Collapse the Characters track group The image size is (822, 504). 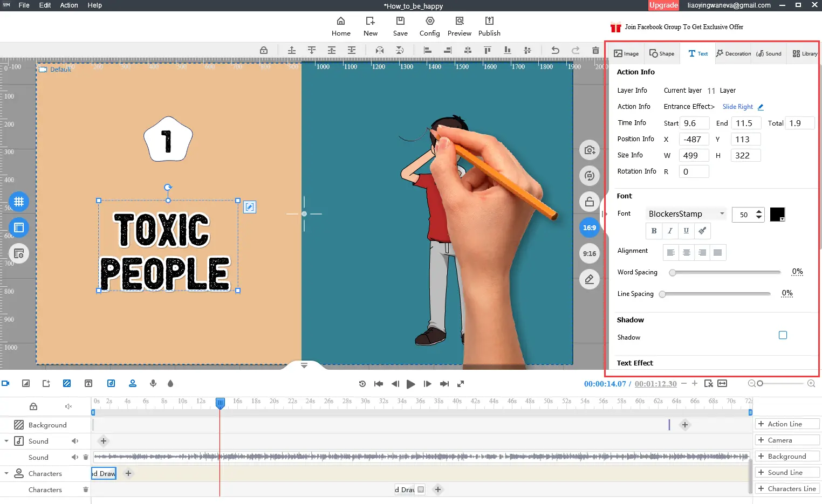pyautogui.click(x=6, y=473)
